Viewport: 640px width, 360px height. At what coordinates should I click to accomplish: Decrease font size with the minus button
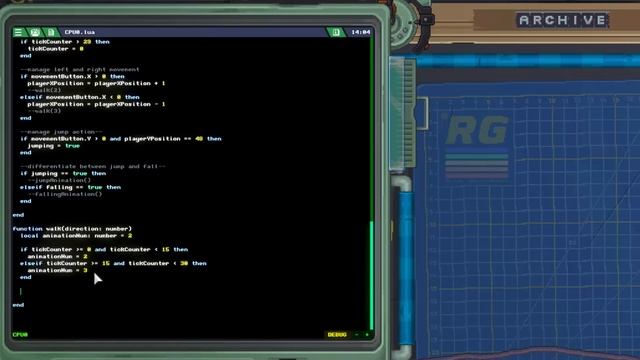(x=357, y=334)
